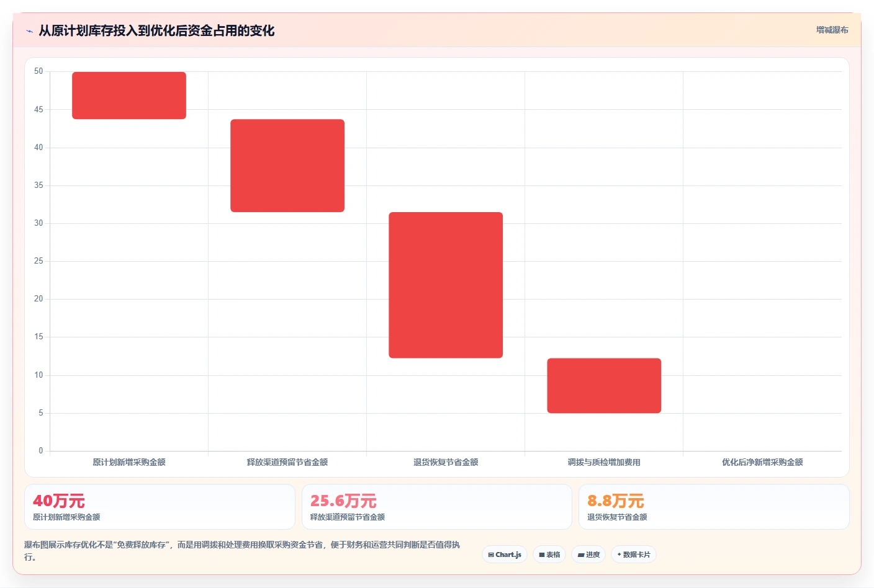This screenshot has height=588, width=874.
Task: Click the 调拨与质检增加费用 axis label
Action: 604,462
